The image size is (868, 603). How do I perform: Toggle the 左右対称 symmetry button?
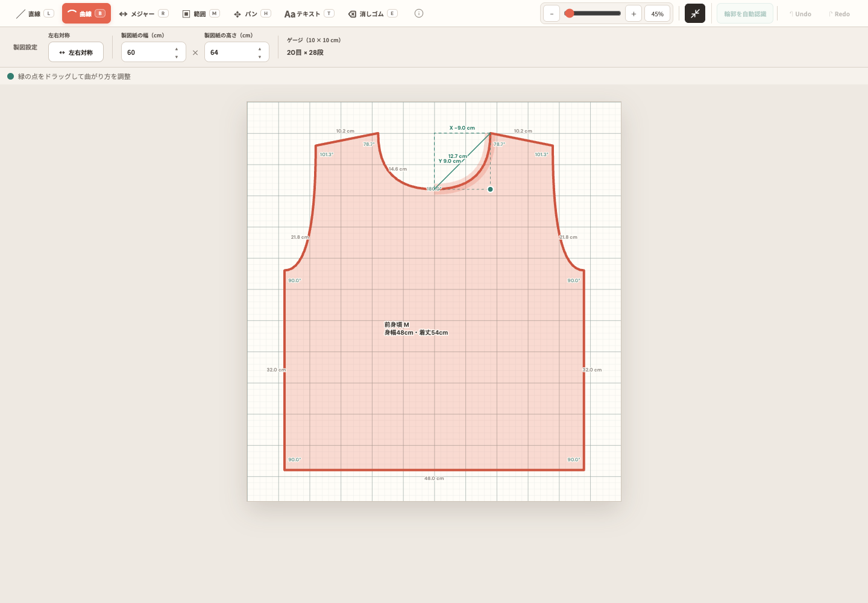tap(76, 52)
